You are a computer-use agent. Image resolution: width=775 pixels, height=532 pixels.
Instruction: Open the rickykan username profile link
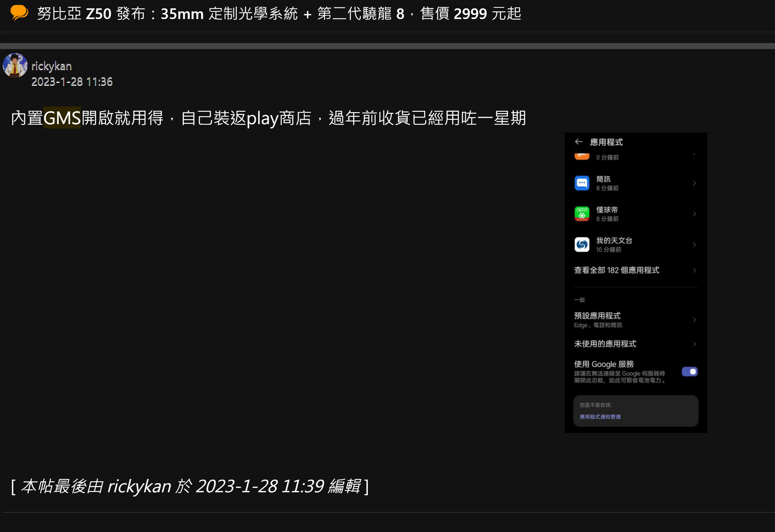point(51,66)
